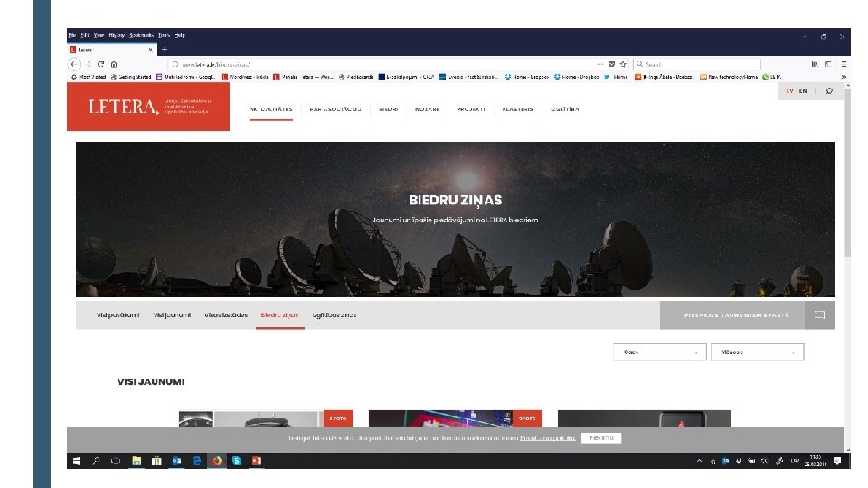Show hidden system tray icons
868x488 pixels.
tap(699, 460)
